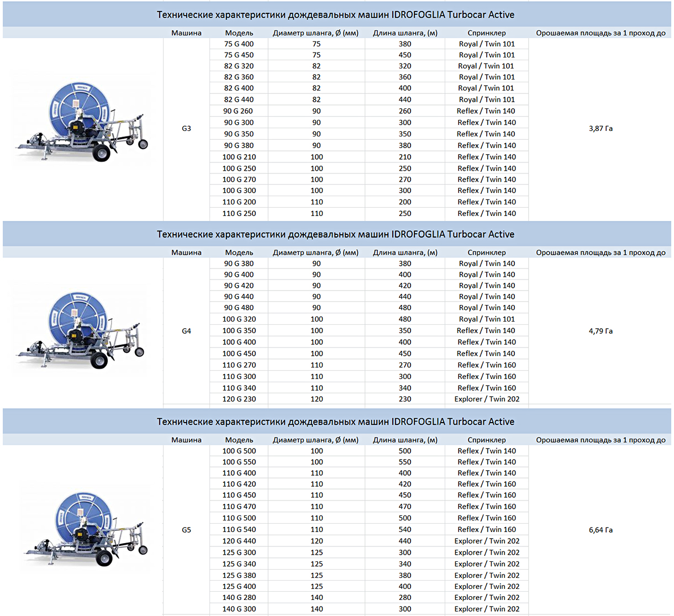The width and height of the screenshot is (674, 616).
Task: Select model cell '100 G 210'
Action: point(239,157)
